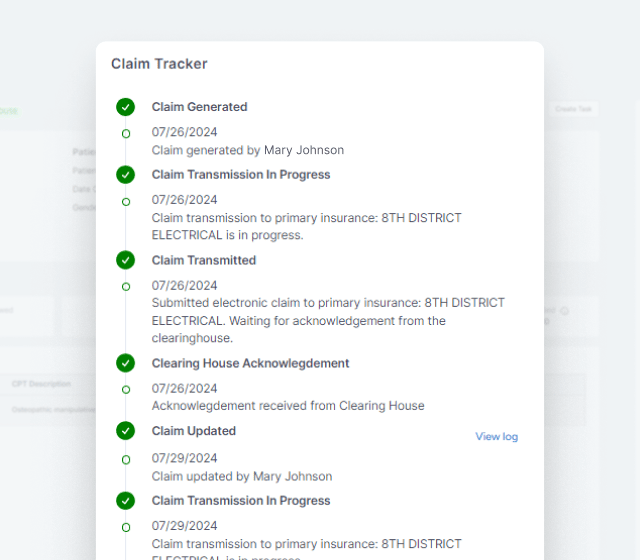This screenshot has height=560, width=640.
Task: Select the Claim Updated step title
Action: tap(193, 431)
